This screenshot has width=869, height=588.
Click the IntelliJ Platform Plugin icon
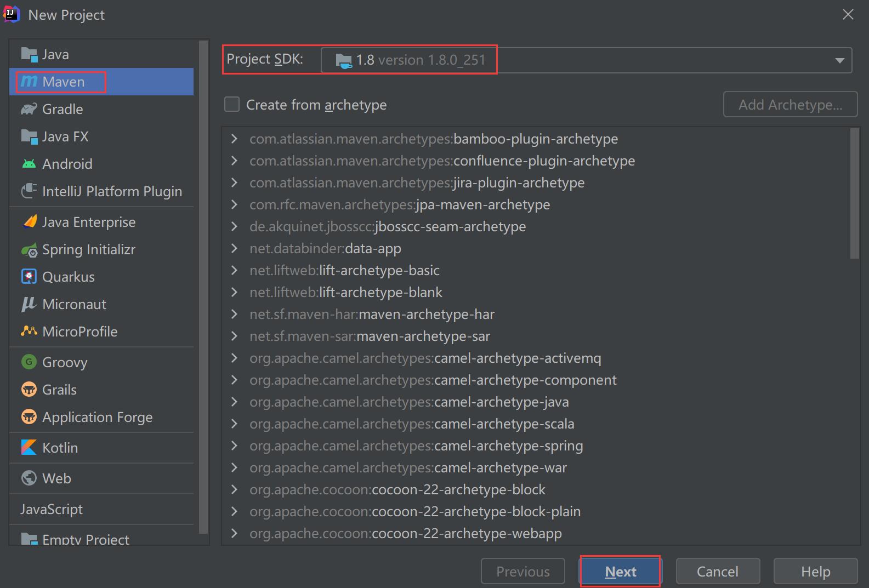pyautogui.click(x=29, y=191)
